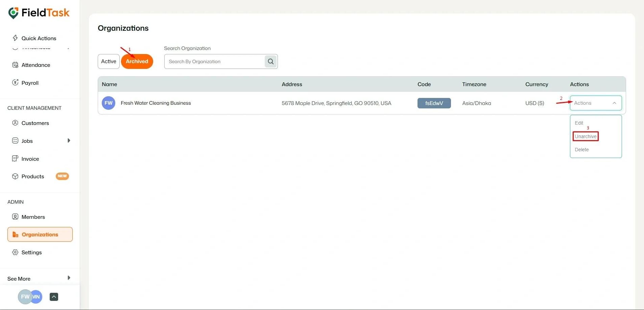Click Fresh Water Cleaning Business name
Image resolution: width=644 pixels, height=310 pixels.
[x=156, y=103]
